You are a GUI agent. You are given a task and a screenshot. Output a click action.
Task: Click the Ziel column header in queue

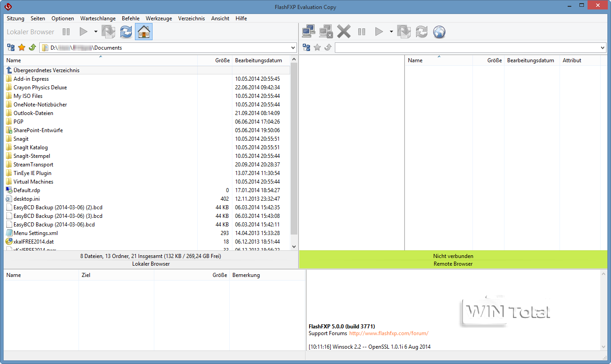point(116,275)
